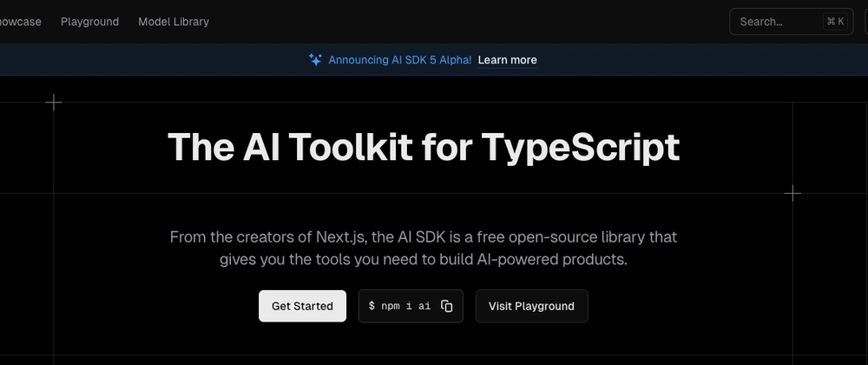Follow the Learn more link
The image size is (868, 365).
[507, 60]
